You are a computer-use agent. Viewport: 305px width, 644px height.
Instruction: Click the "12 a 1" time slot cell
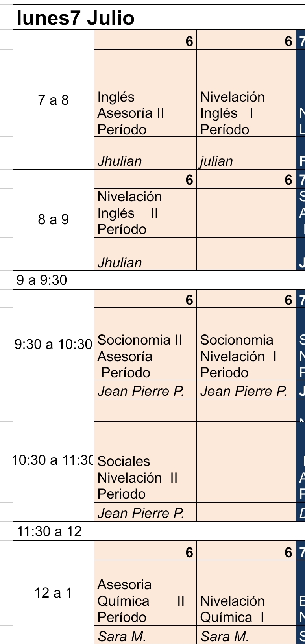pos(54,593)
